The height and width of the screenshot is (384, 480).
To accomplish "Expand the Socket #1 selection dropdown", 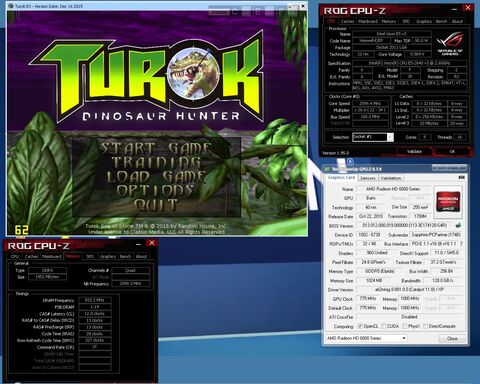I will pos(390,137).
